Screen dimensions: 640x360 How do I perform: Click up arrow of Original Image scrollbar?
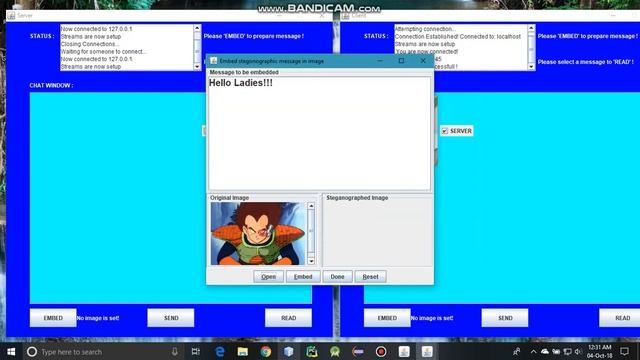pos(311,206)
